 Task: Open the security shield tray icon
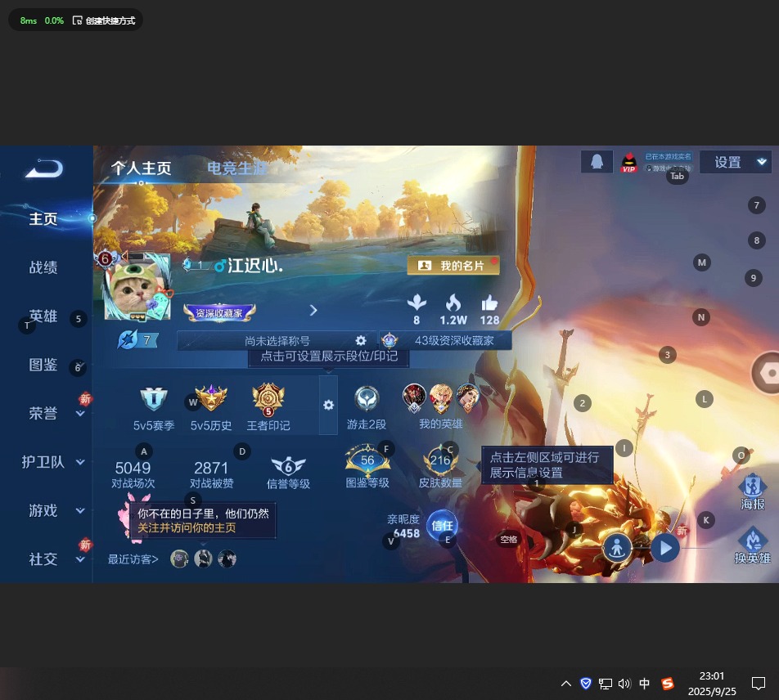click(x=586, y=684)
